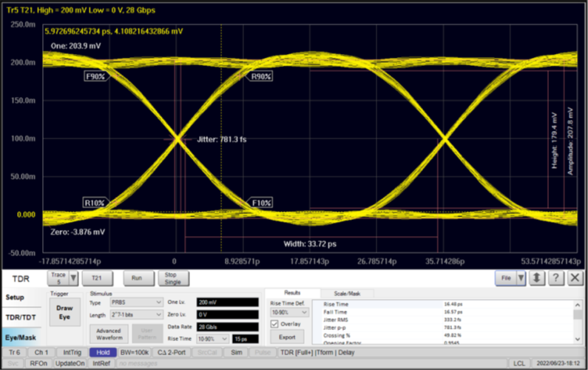Viewport: 588px width, 370px height.
Task: Open the Scale/Mask tab
Action: pyautogui.click(x=347, y=294)
